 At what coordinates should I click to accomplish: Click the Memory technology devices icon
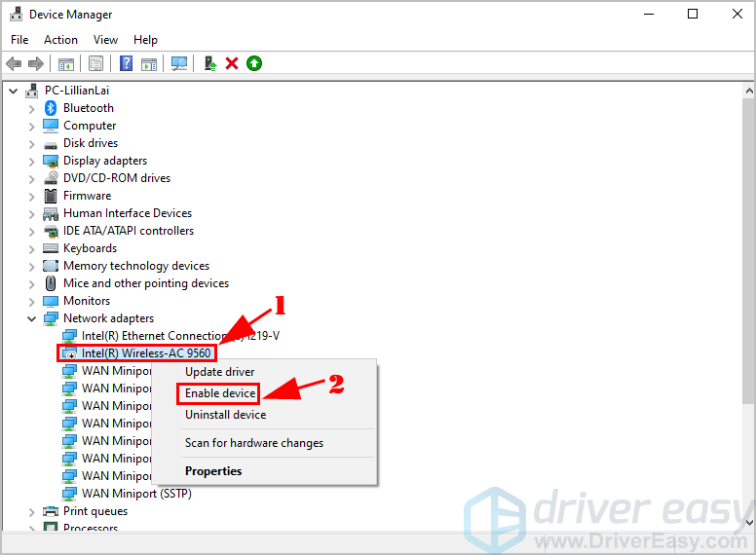click(50, 266)
